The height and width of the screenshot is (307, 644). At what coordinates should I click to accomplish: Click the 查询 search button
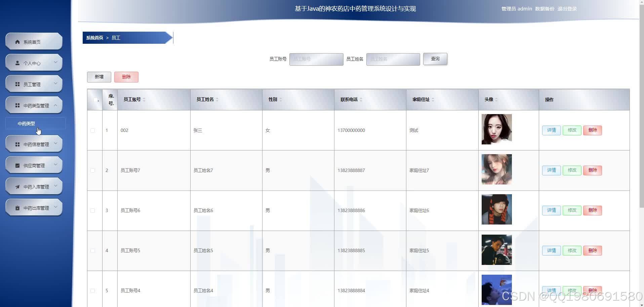click(435, 59)
